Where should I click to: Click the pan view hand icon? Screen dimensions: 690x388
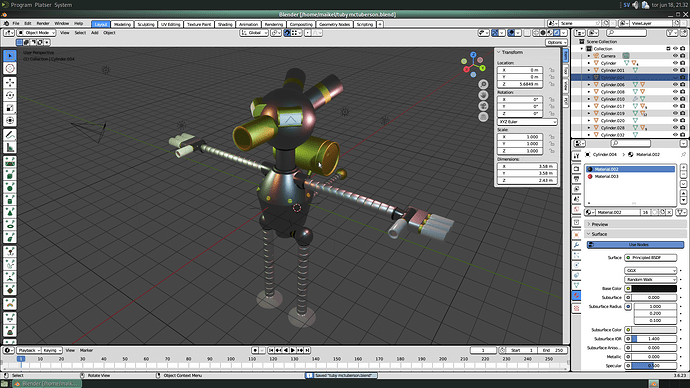coord(483,95)
